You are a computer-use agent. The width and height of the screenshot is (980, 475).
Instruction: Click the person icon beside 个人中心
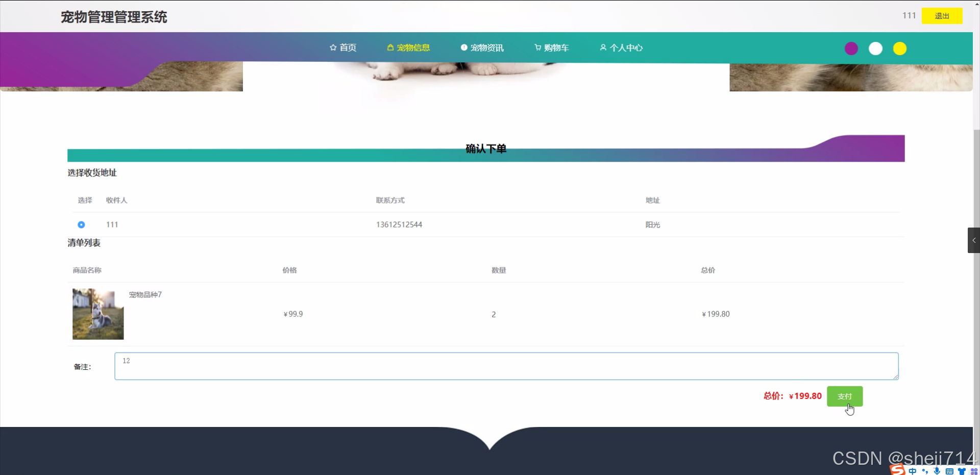603,47
